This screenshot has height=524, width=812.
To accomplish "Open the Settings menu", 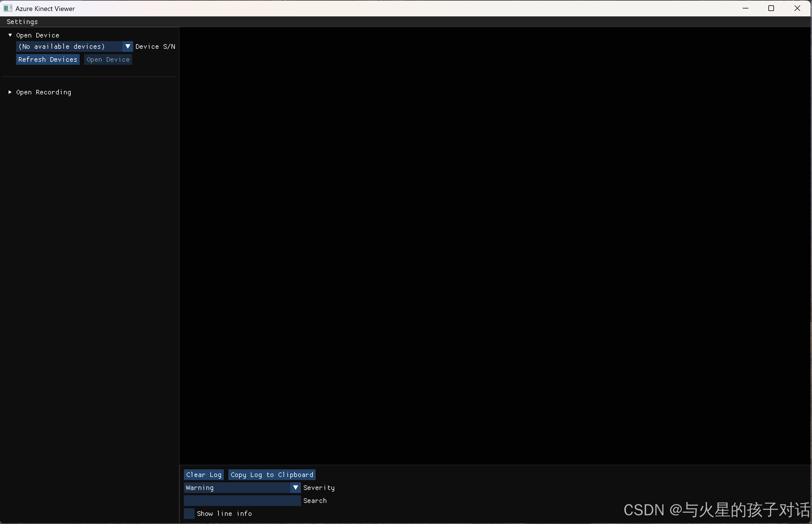I will point(22,22).
